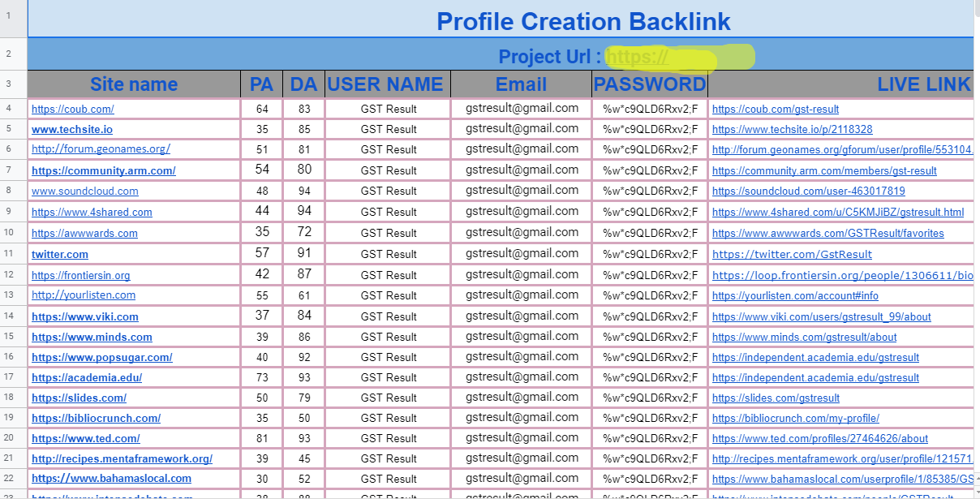Viewport: 980px width, 499px height.
Task: Select the Site name header cell
Action: click(x=133, y=84)
